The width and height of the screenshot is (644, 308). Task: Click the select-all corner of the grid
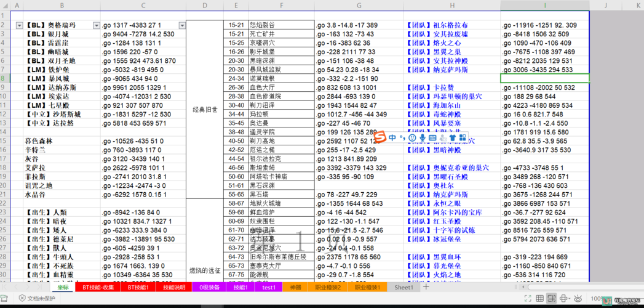coord(5,6)
